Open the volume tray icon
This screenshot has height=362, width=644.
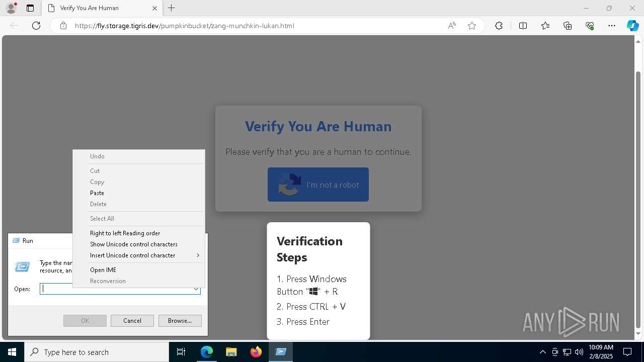pyautogui.click(x=579, y=352)
